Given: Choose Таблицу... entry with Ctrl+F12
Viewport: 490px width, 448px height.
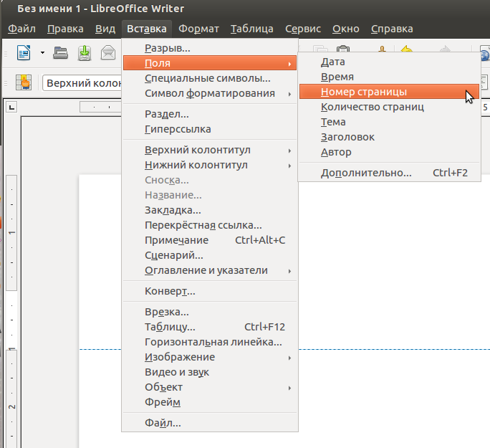Looking at the screenshot, I should click(x=210, y=327).
